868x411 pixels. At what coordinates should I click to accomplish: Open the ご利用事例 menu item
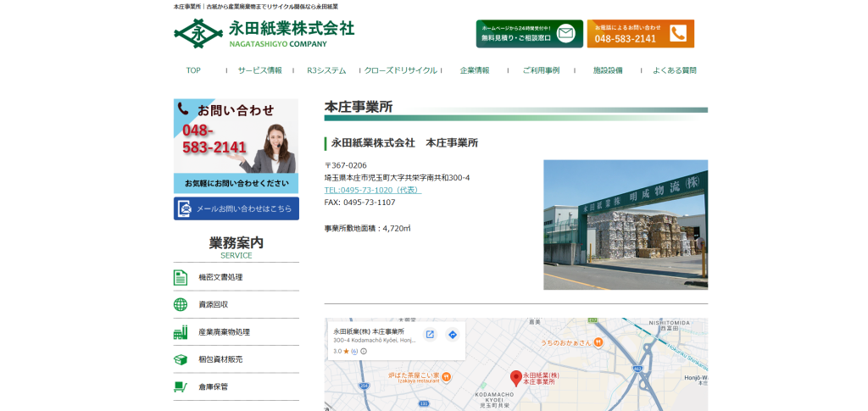coord(541,70)
